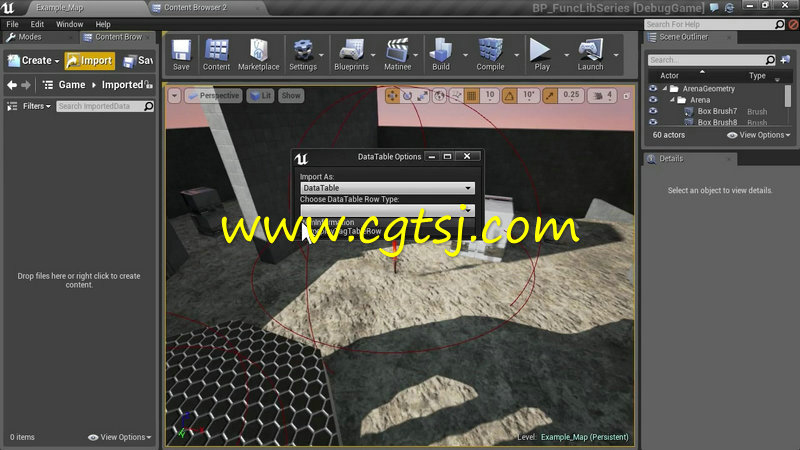Click the Build toolbar icon
800x450 pixels.
point(441,54)
